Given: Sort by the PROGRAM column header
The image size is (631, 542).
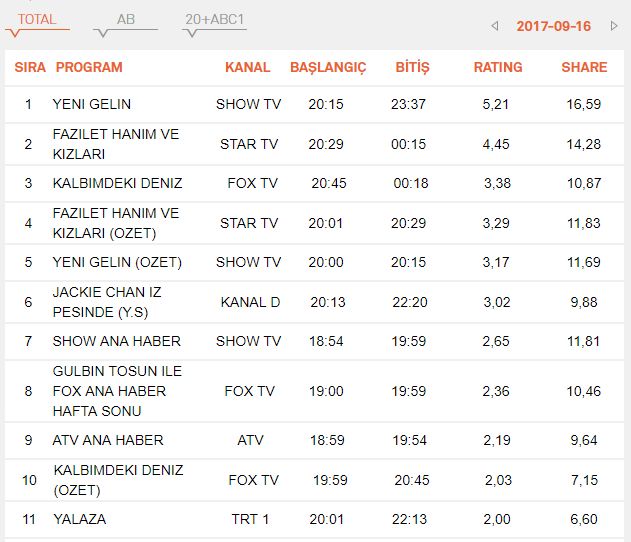Looking at the screenshot, I should [89, 67].
